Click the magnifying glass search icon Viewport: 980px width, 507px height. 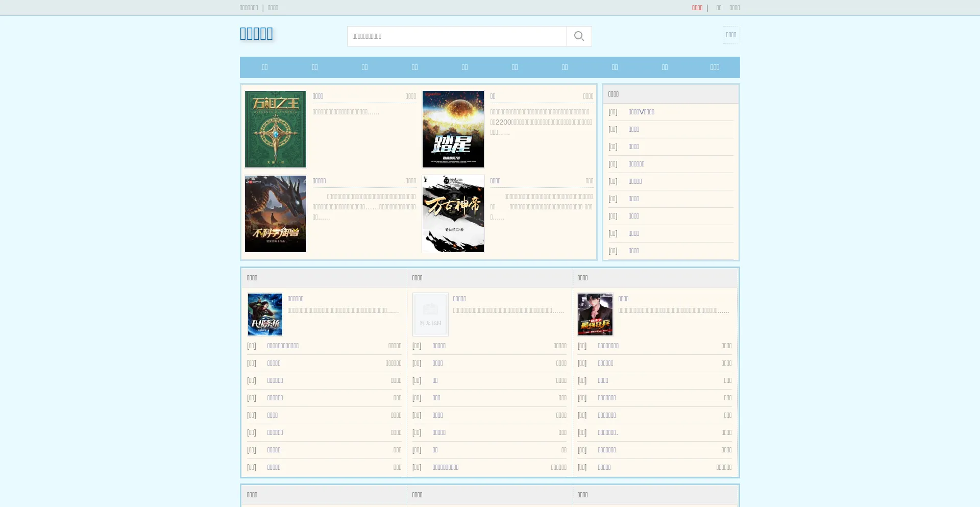coord(579,36)
